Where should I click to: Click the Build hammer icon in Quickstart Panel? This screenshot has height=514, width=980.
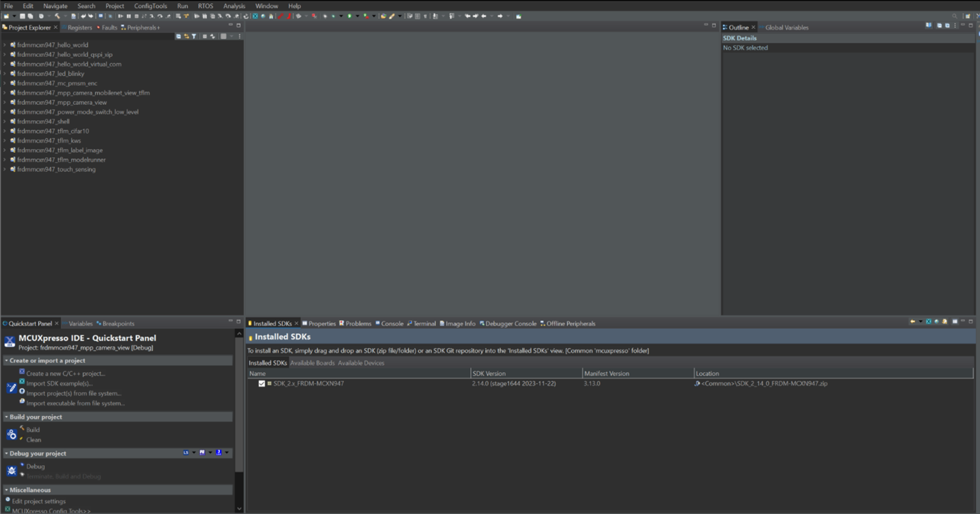click(21, 426)
